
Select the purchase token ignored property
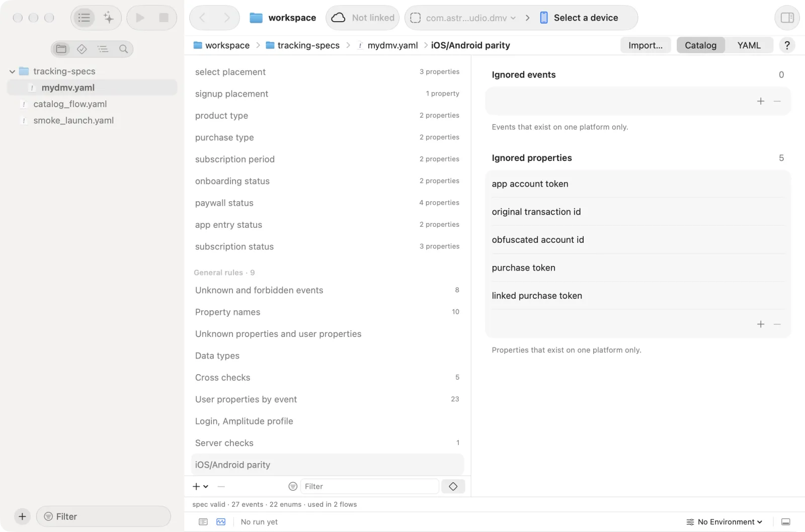click(x=638, y=268)
